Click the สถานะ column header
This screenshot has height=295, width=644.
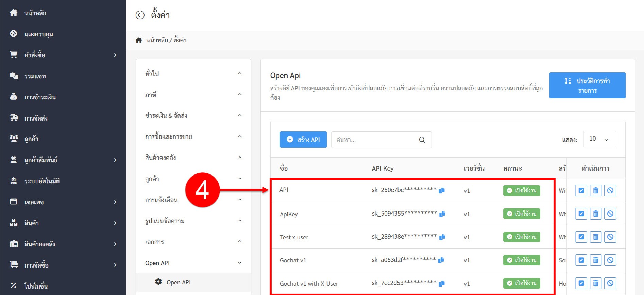[x=512, y=168]
